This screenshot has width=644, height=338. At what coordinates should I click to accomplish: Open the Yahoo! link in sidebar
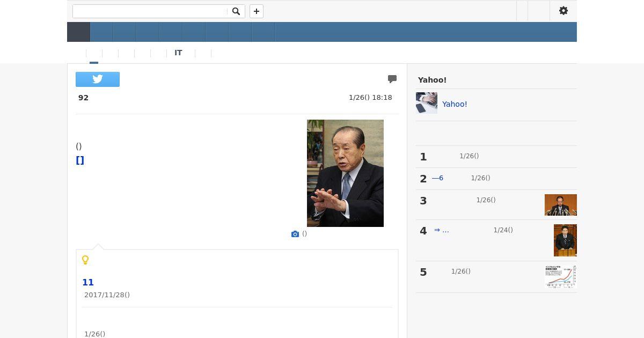click(x=455, y=104)
